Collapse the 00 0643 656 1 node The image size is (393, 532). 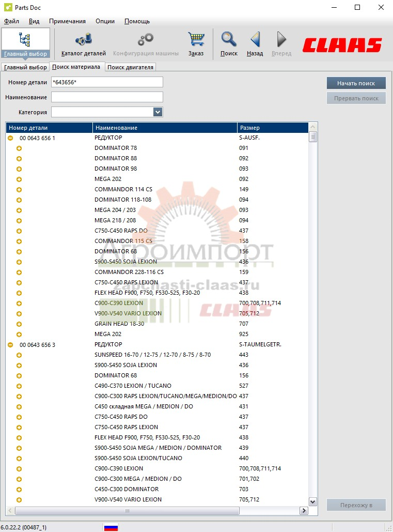tap(10, 138)
